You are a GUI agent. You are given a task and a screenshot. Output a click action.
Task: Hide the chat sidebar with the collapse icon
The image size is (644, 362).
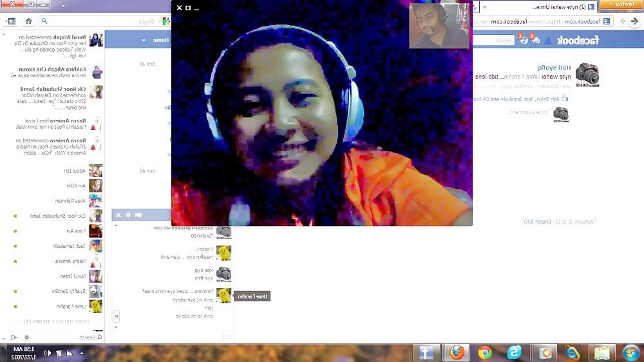[x=14, y=338]
